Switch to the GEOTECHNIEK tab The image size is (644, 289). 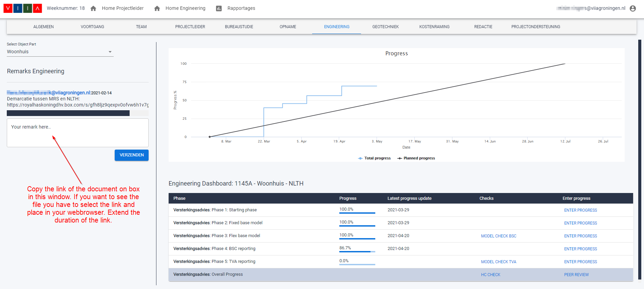click(385, 27)
